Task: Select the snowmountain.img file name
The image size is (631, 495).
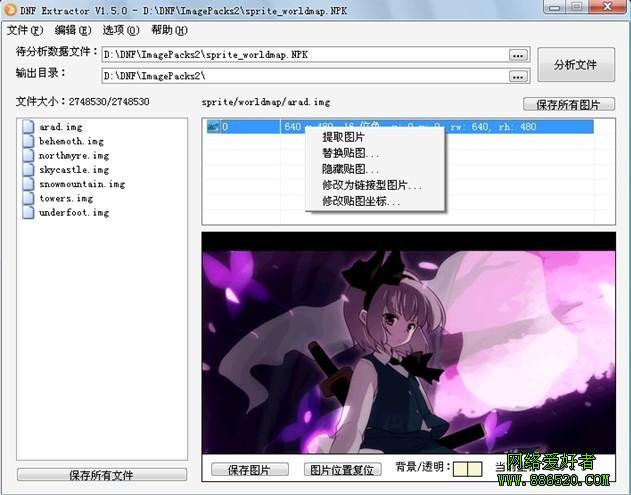Action: [x=82, y=184]
